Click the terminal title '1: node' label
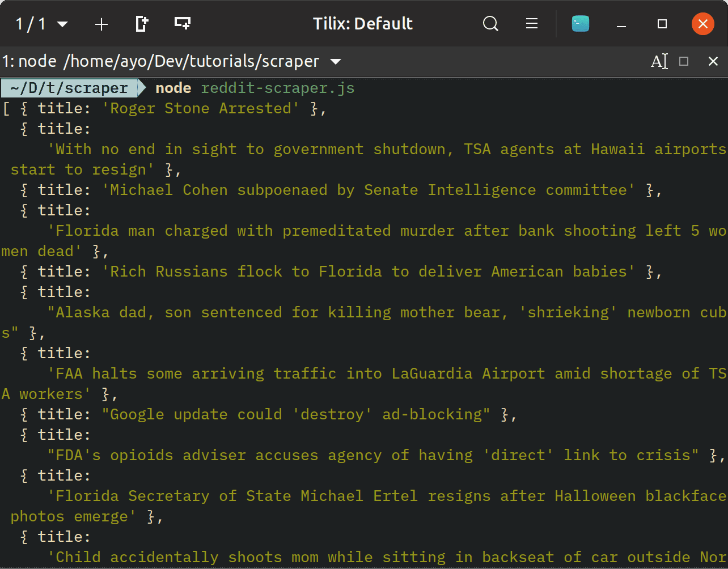 pos(29,61)
